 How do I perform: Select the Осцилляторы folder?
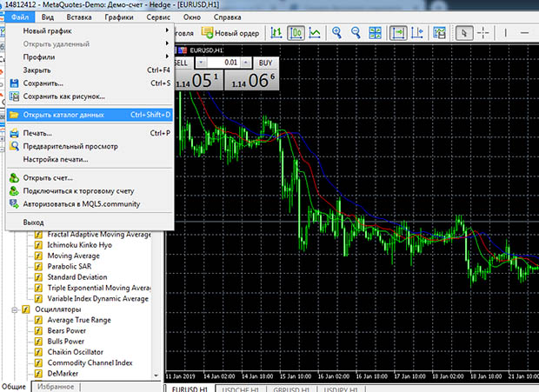tap(57, 309)
